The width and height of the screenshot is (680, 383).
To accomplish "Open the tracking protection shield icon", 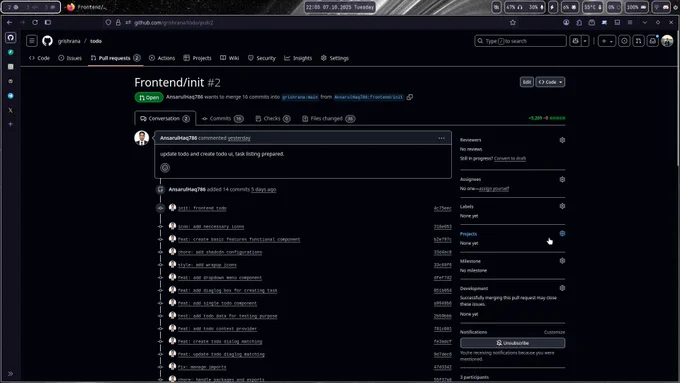I will 108,23.
